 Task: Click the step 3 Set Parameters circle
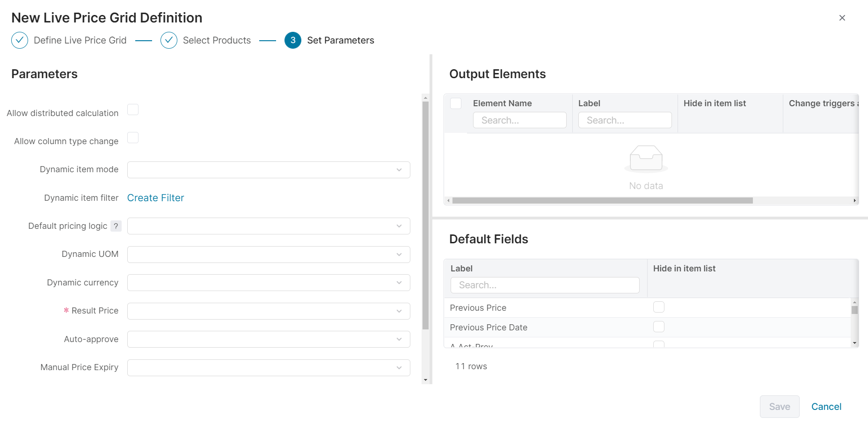pyautogui.click(x=292, y=40)
